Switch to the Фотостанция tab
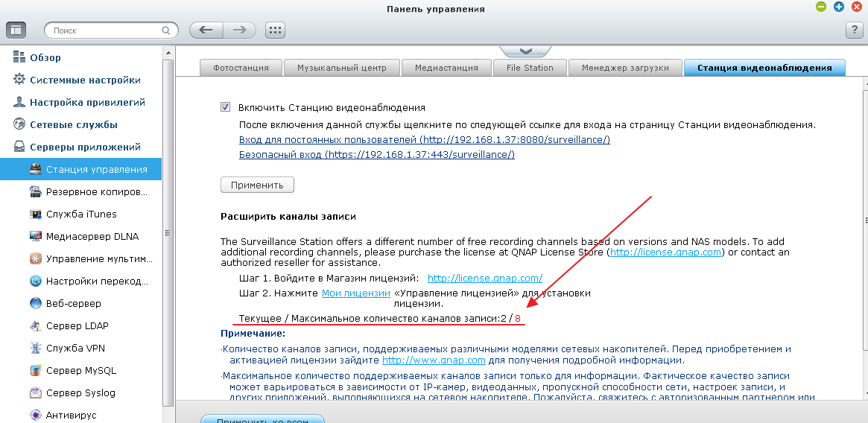This screenshot has height=423, width=868. point(241,68)
